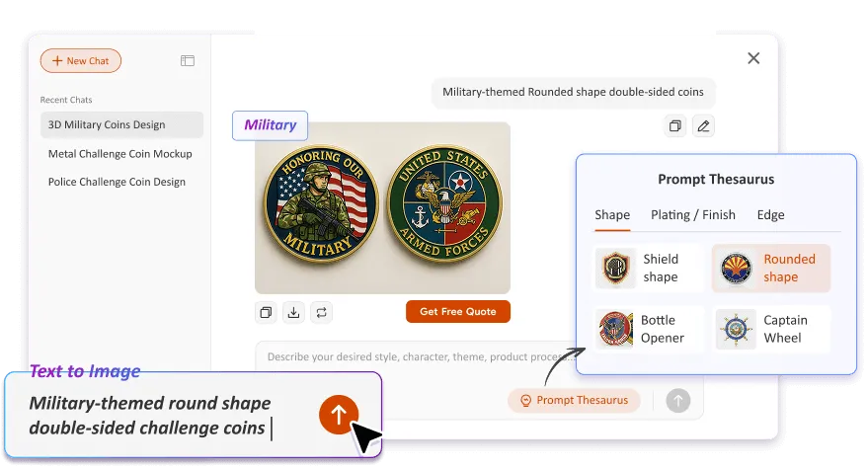This screenshot has width=868, height=469.
Task: Switch to the Plating / Finish tab
Action: pyautogui.click(x=693, y=215)
